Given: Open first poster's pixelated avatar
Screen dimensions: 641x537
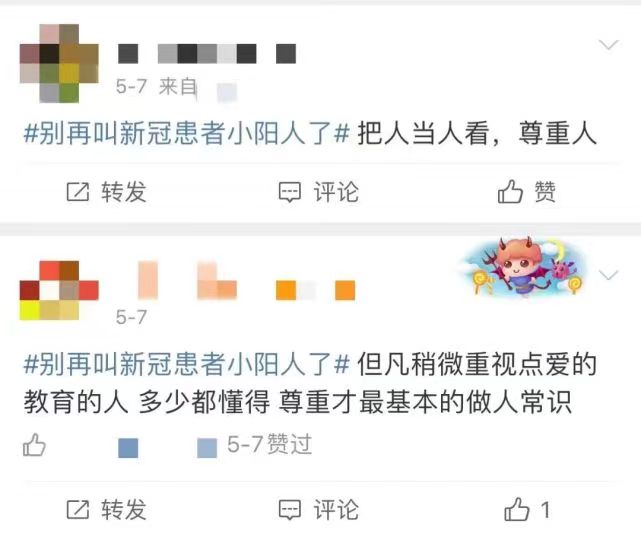Looking at the screenshot, I should click(x=59, y=63).
